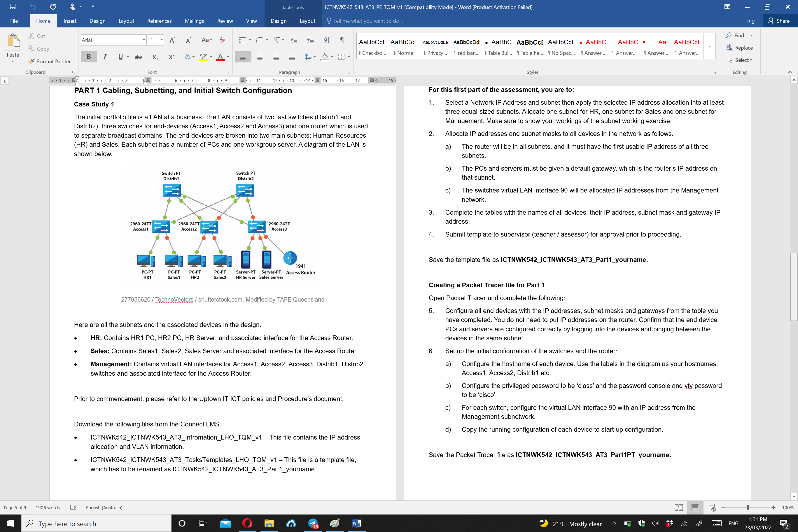Switch to the Review tab

click(x=225, y=21)
